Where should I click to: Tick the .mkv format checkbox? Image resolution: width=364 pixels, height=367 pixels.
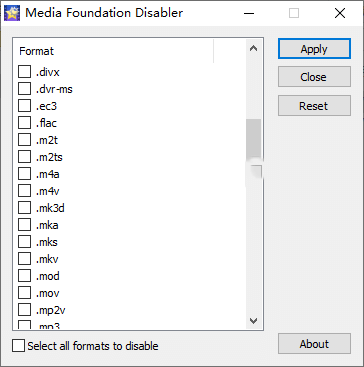point(24,259)
